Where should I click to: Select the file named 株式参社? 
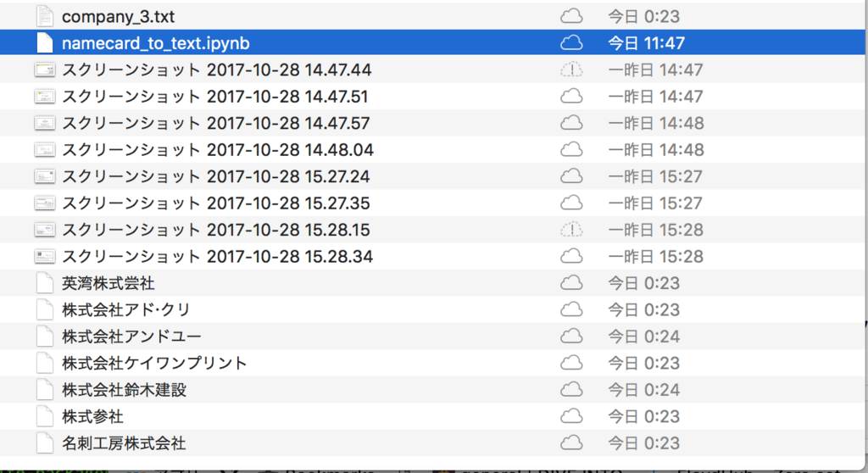(x=92, y=416)
